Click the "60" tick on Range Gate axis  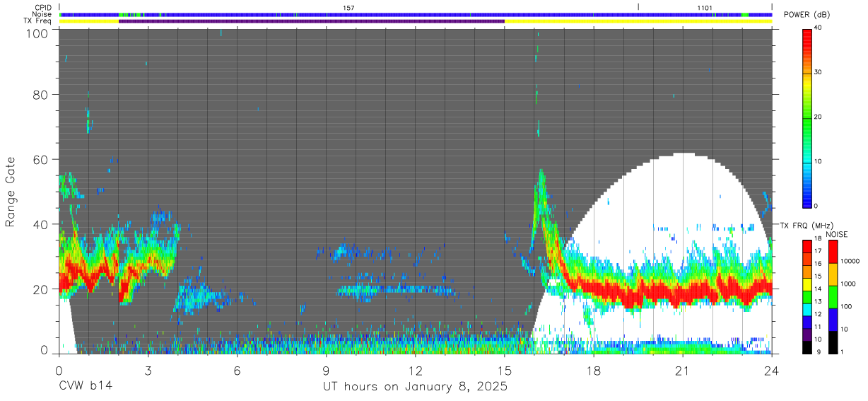tap(42, 159)
